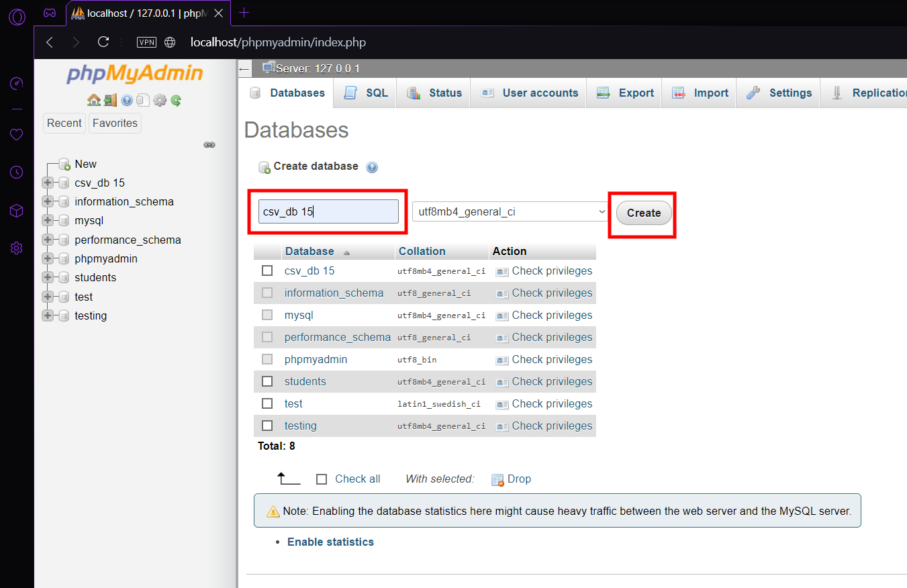
Task: Click the Drop link text
Action: pos(519,479)
